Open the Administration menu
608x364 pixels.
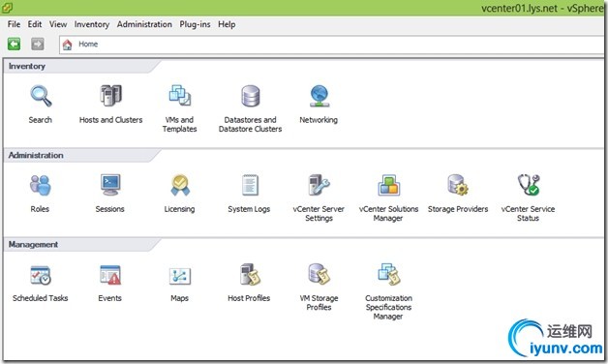tap(144, 24)
